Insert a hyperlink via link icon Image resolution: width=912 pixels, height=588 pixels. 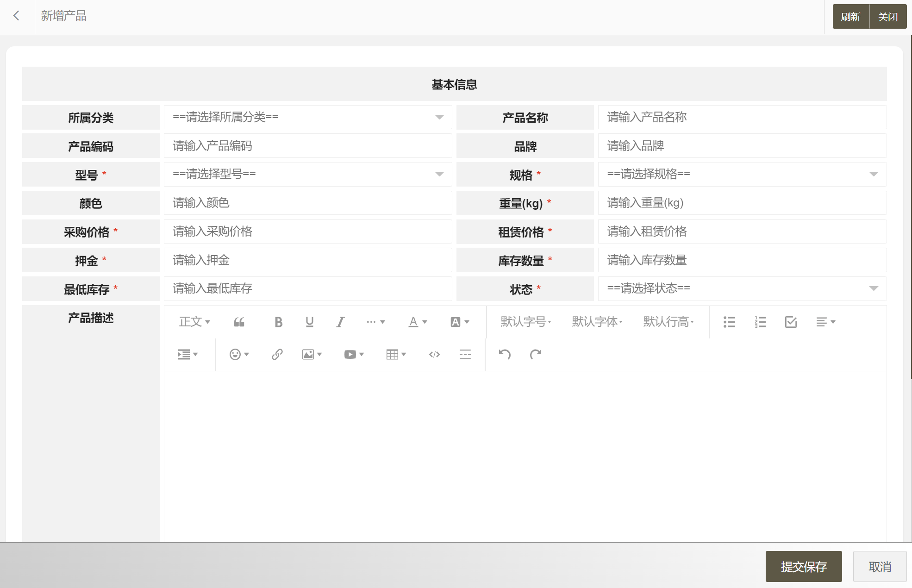[277, 355]
